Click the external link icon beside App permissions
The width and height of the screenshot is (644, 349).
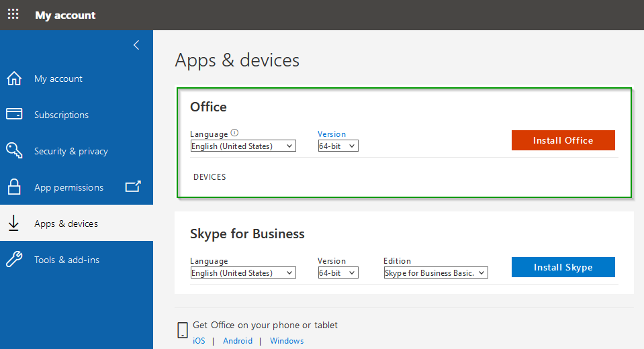coord(133,187)
